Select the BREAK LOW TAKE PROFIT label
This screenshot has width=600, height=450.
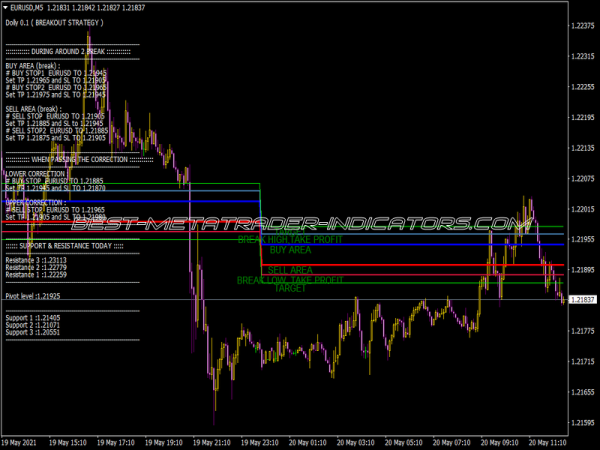click(x=289, y=280)
